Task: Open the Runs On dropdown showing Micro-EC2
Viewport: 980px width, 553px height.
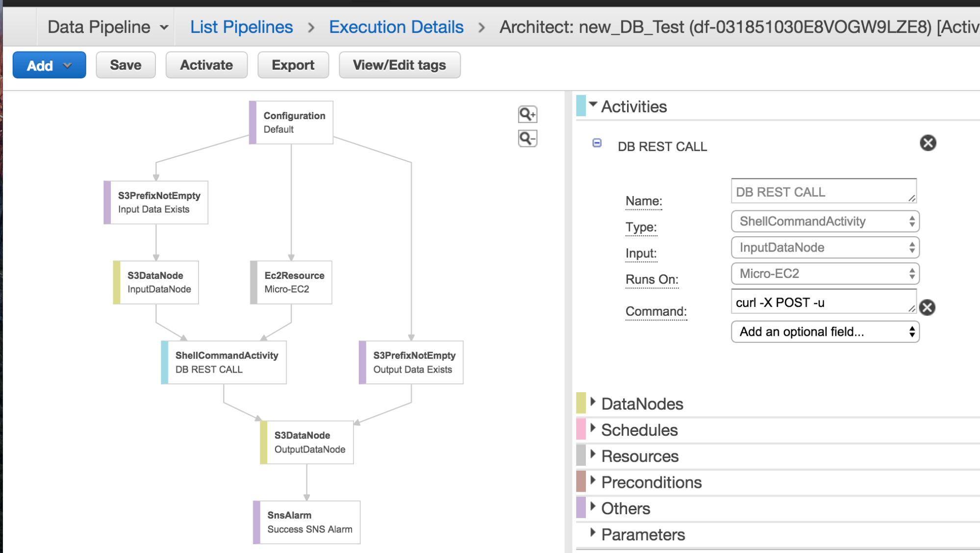Action: click(824, 274)
